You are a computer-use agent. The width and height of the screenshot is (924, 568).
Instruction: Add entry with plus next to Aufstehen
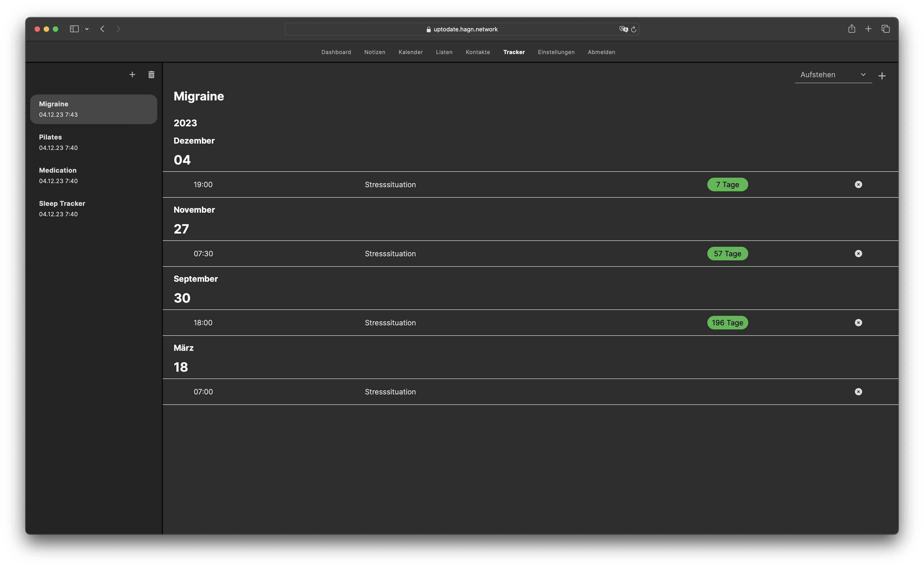coord(882,76)
